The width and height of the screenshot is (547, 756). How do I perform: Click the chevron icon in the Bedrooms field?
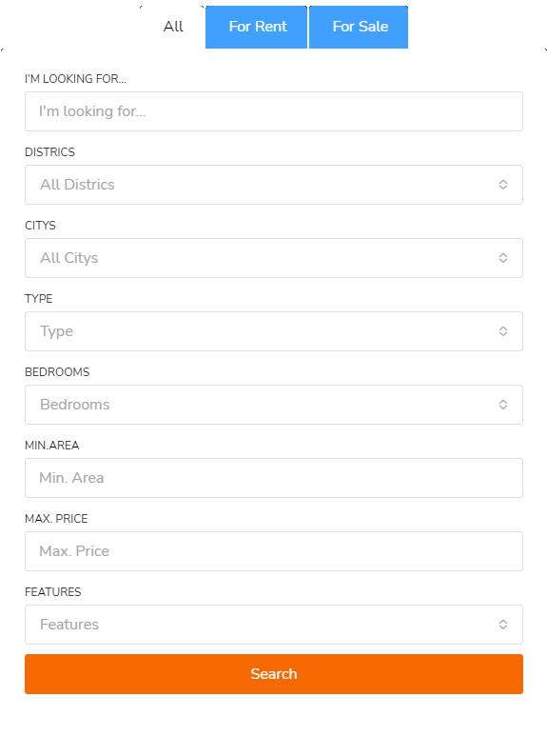(503, 405)
